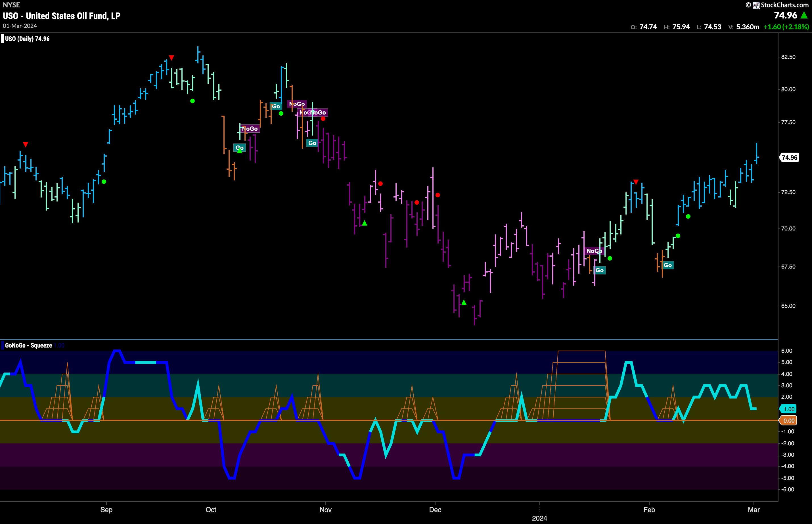Click the Dec label on the date axis

pos(435,510)
